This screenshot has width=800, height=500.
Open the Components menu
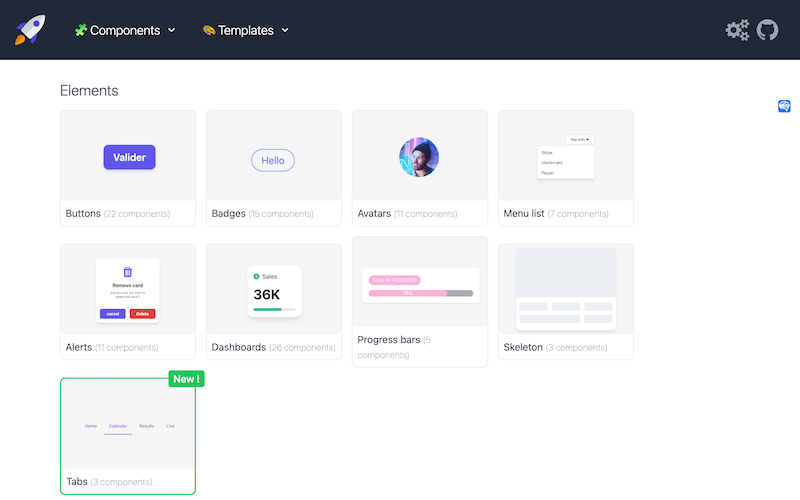125,30
